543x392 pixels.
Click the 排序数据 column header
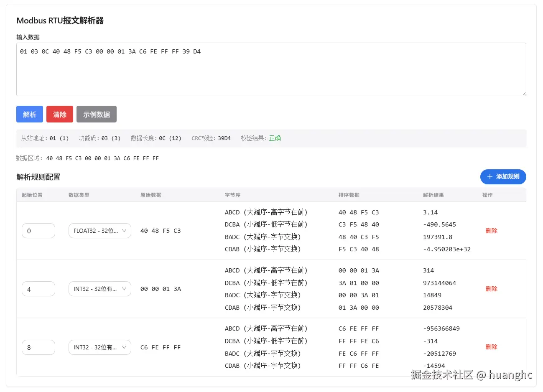coord(349,195)
